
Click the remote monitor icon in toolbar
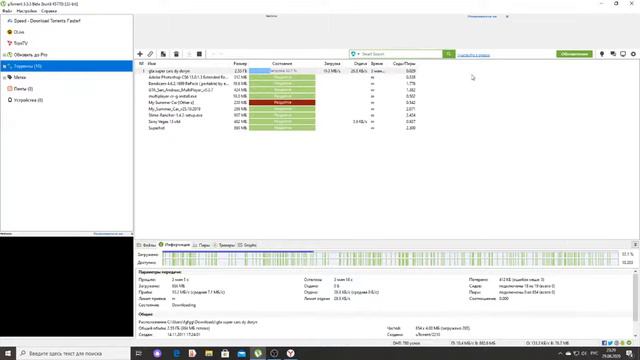[623, 54]
